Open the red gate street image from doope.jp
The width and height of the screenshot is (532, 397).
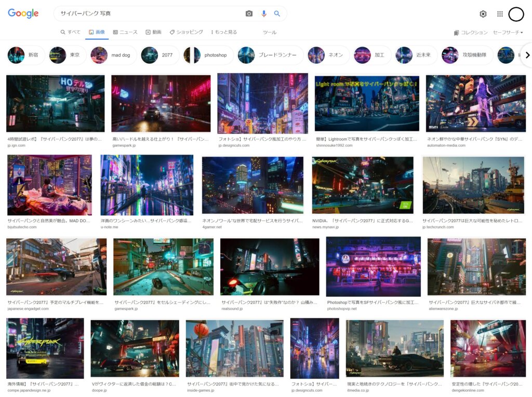(x=135, y=348)
